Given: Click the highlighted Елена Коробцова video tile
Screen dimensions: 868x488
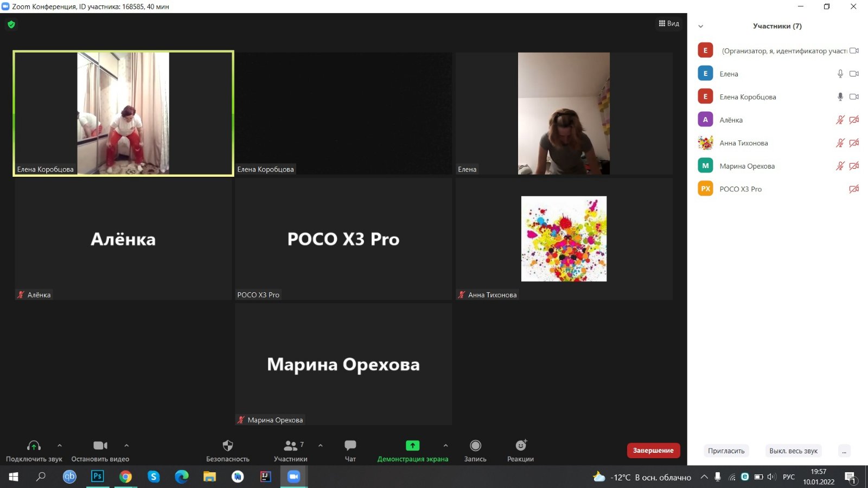Looking at the screenshot, I should pyautogui.click(x=123, y=113).
